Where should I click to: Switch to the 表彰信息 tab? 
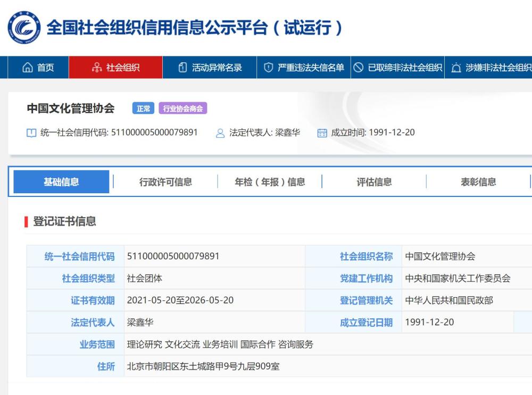click(478, 182)
